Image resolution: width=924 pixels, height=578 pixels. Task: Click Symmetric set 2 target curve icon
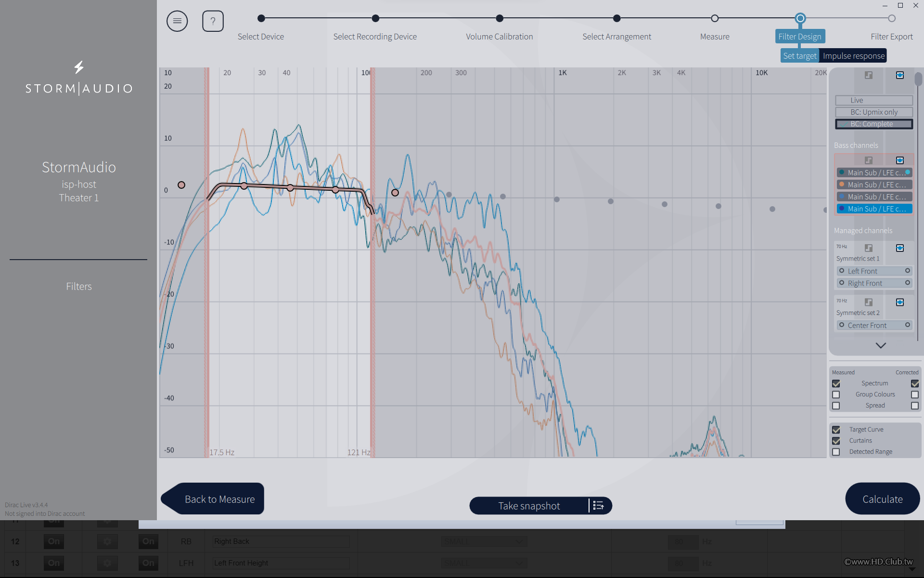(869, 302)
